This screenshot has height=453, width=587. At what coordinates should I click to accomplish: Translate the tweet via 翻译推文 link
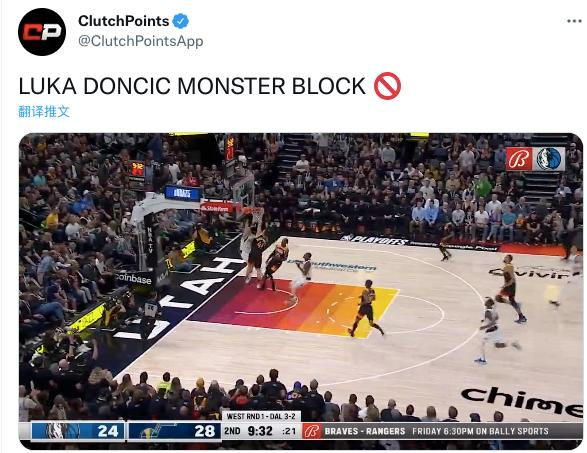[x=44, y=111]
